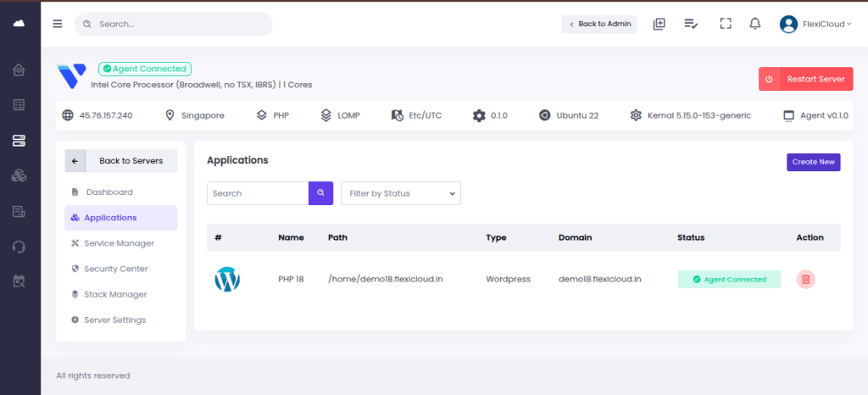Delete the PHP 18 application
This screenshot has height=395, width=868.
(805, 279)
